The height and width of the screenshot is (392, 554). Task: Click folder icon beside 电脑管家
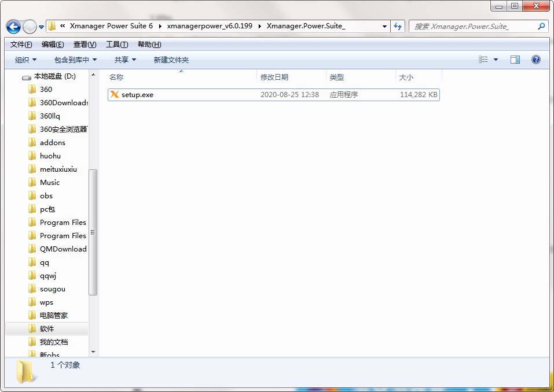[32, 316]
